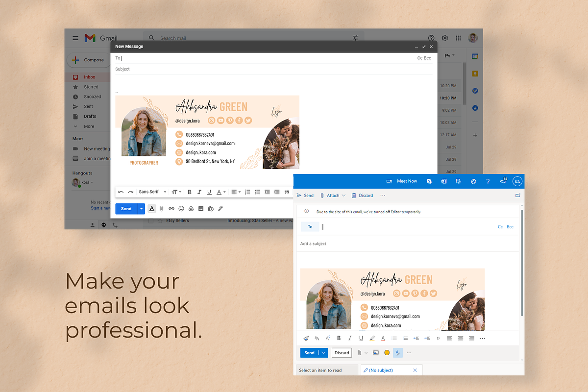Expand Outlook Attach dropdown in top bar
Viewport: 588px width, 392px height.
coord(343,196)
